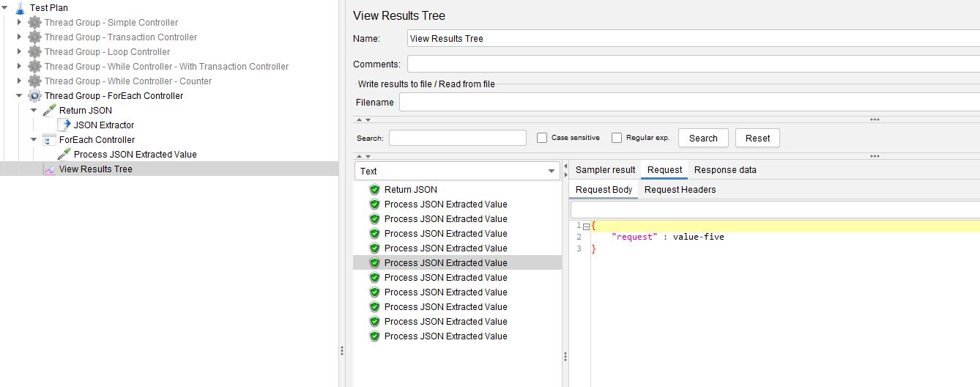Enable the Regular exp. checkbox

pyautogui.click(x=617, y=138)
